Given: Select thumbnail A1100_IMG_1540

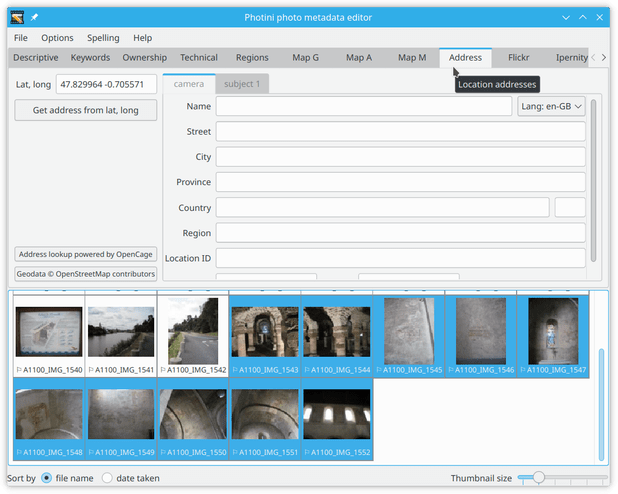Looking at the screenshot, I should coord(49,336).
